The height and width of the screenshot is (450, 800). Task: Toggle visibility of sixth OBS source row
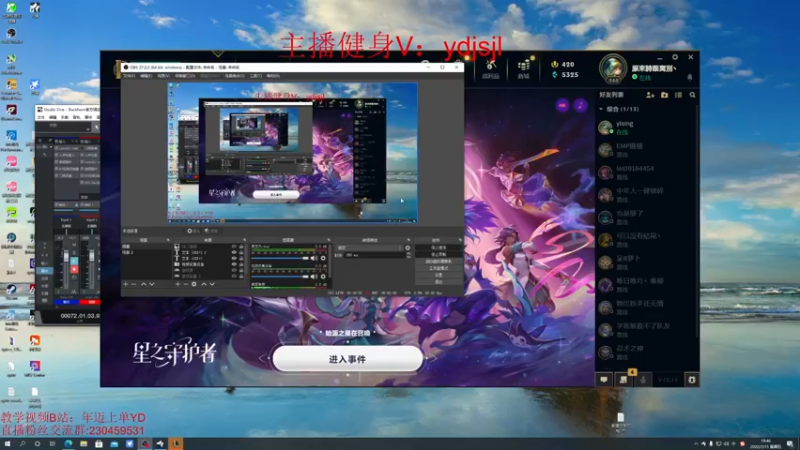click(234, 276)
